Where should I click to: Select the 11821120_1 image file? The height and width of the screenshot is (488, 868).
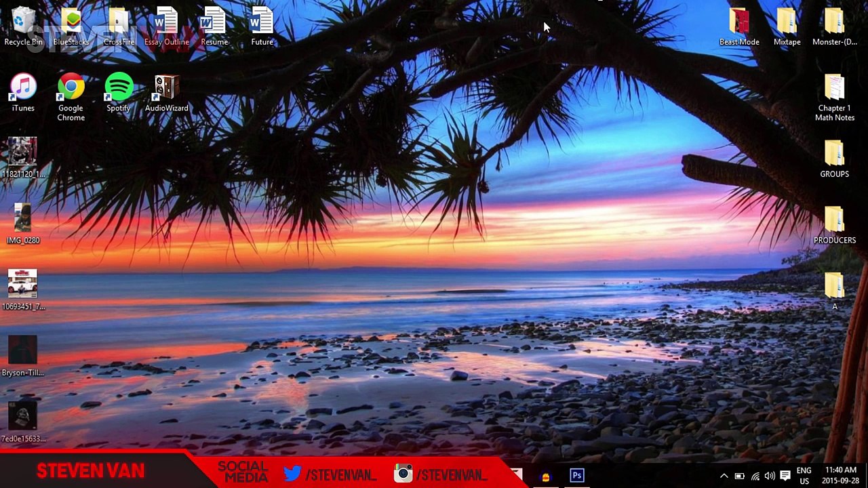coord(23,159)
